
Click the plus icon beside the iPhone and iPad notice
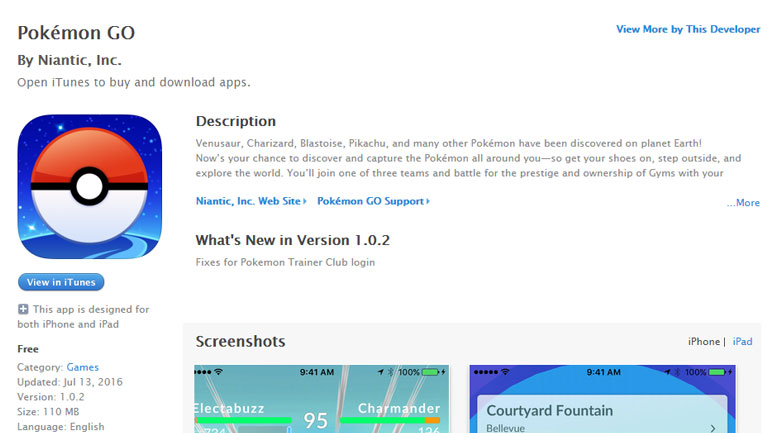23,310
